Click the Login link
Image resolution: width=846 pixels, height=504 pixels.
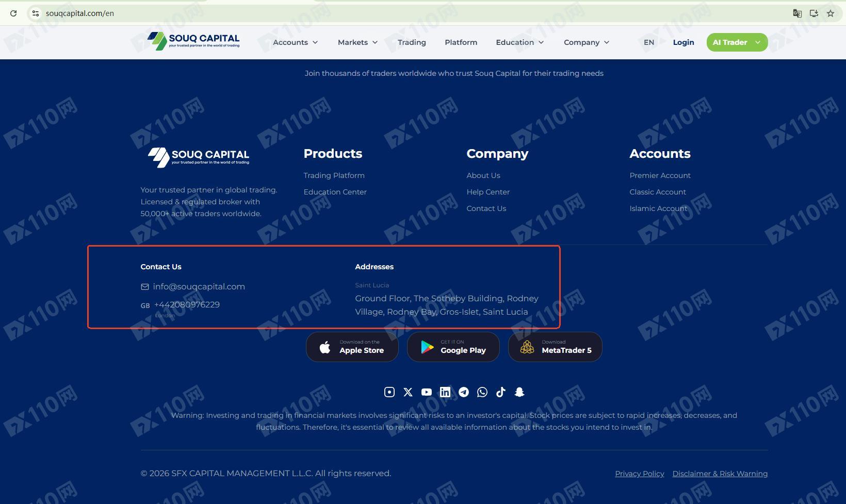(x=683, y=42)
